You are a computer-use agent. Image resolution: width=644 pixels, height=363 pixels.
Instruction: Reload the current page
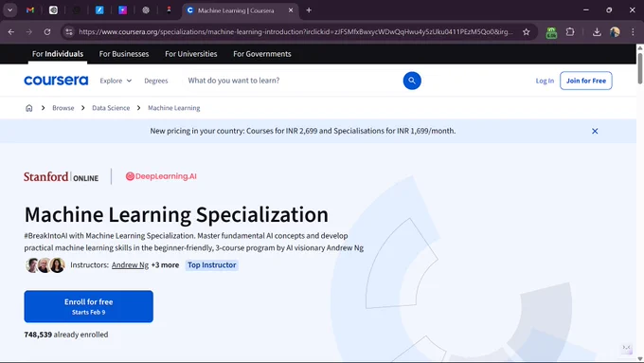tap(47, 31)
